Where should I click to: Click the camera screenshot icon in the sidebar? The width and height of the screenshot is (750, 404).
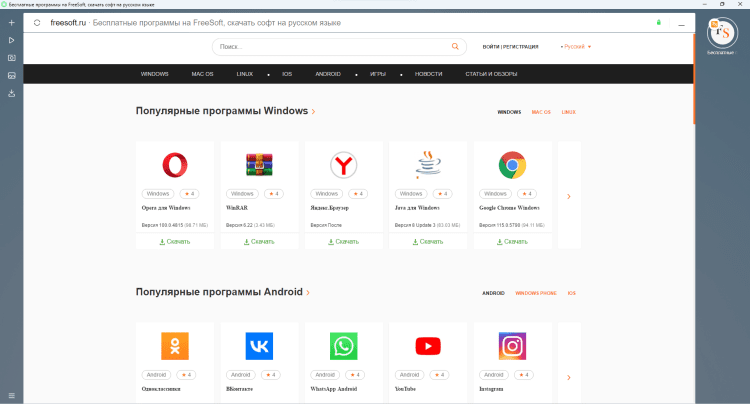pyautogui.click(x=11, y=58)
